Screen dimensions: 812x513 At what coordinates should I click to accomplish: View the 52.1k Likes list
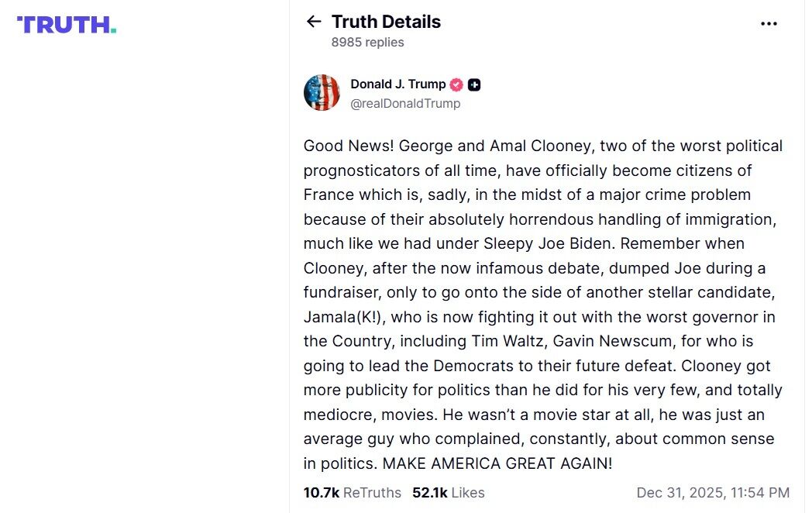click(x=448, y=492)
